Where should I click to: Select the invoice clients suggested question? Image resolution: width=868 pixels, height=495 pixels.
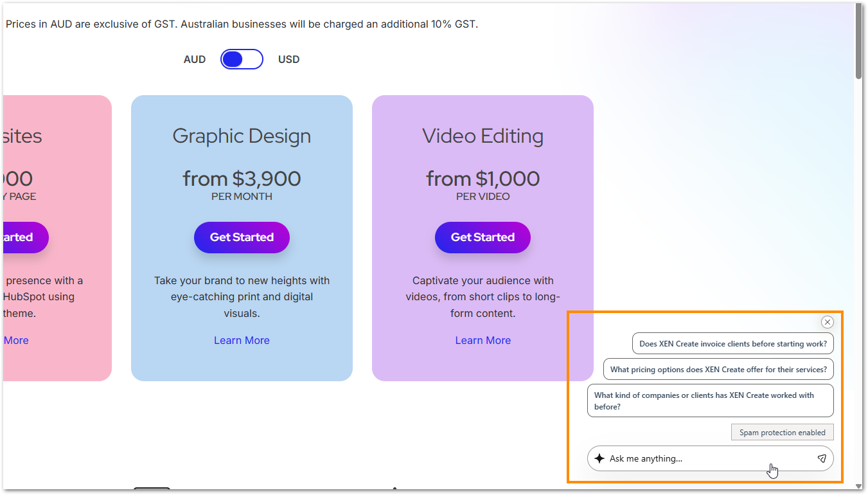point(732,343)
